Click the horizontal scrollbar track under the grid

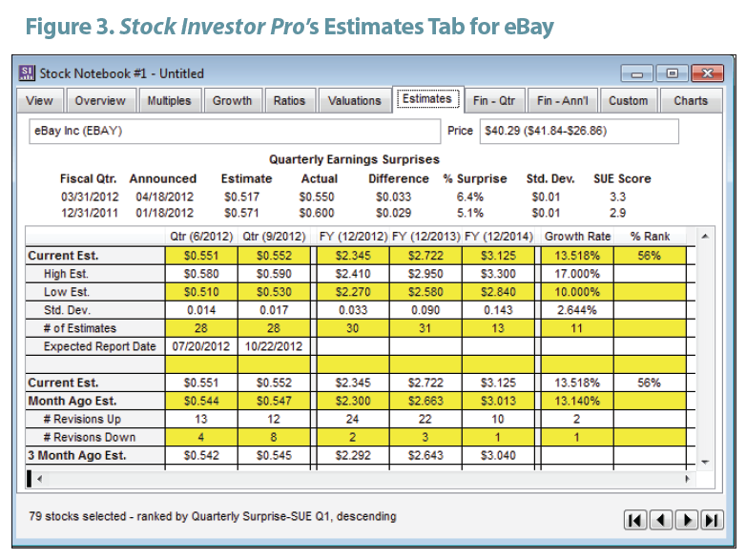[x=363, y=479]
